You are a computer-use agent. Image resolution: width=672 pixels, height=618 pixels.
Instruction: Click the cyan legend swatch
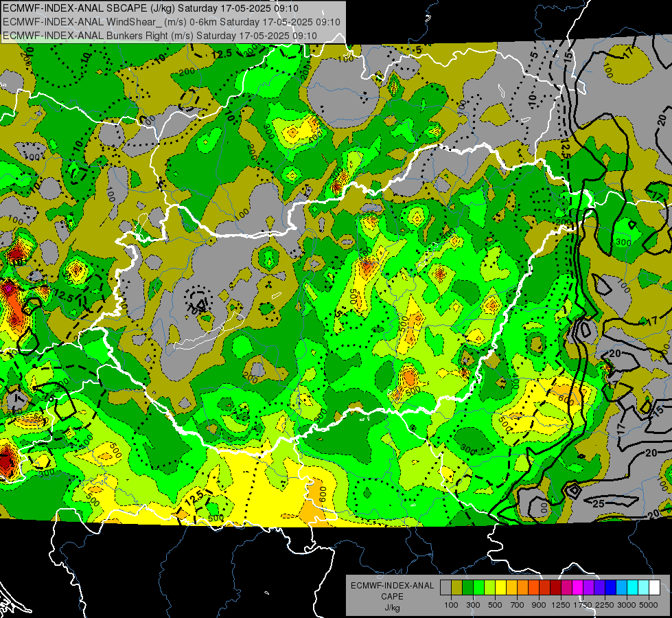click(633, 588)
